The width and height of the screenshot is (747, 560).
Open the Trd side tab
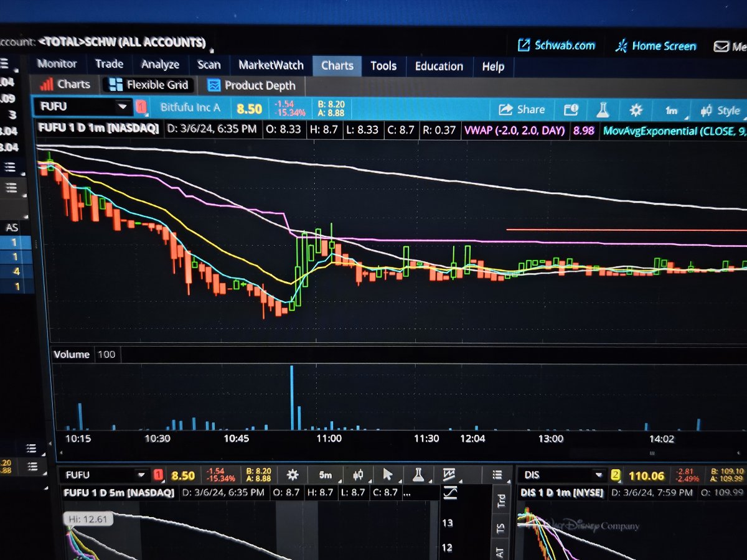(x=500, y=501)
